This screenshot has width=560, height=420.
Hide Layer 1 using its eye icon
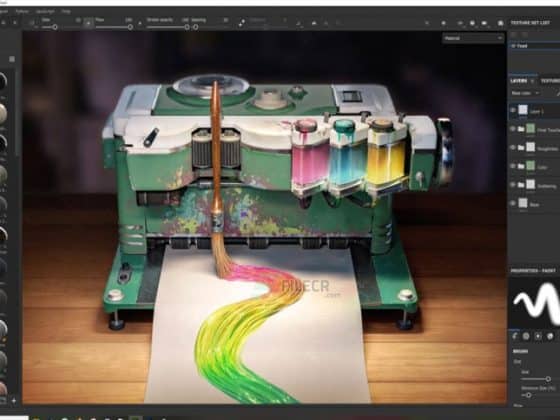(513, 110)
